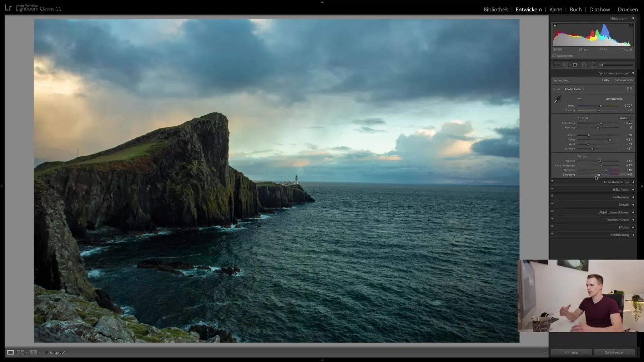Screen dimensions: 644x362
Task: Switch to loupe view mode
Action: click(x=10, y=352)
